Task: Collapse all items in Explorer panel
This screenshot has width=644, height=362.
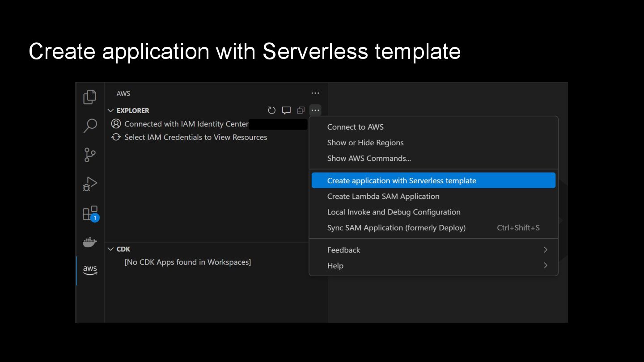Action: pos(301,110)
